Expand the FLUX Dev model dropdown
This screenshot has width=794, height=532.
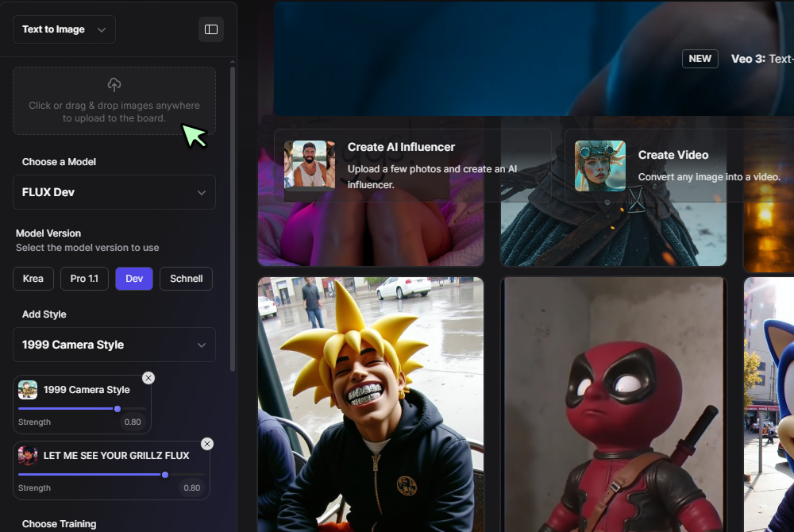[114, 192]
